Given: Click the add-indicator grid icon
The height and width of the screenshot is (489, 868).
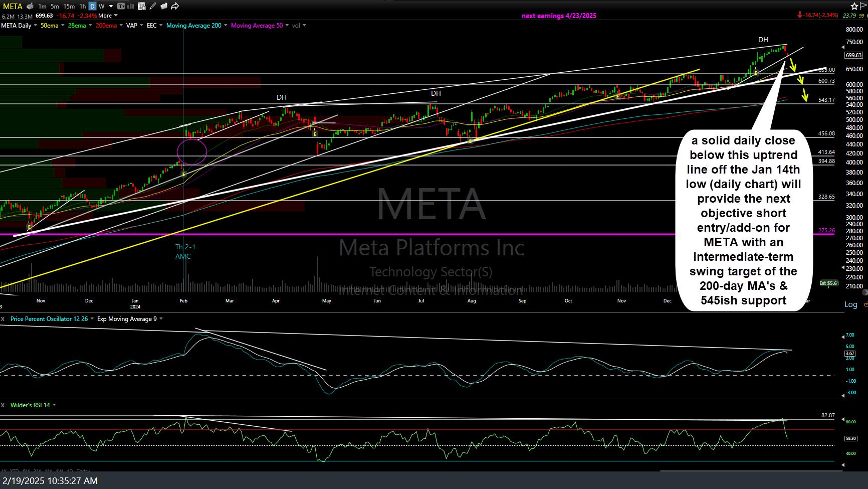Looking at the screenshot, I should click(x=141, y=7).
